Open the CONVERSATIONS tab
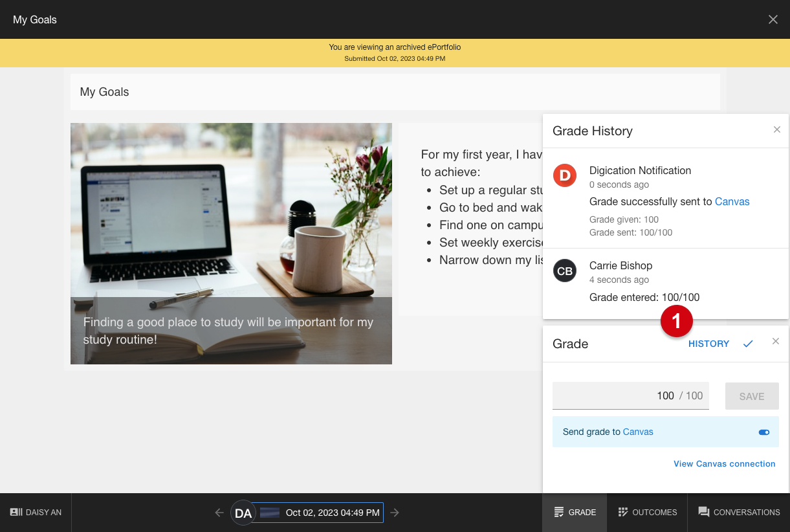790x532 pixels. pyautogui.click(x=739, y=513)
